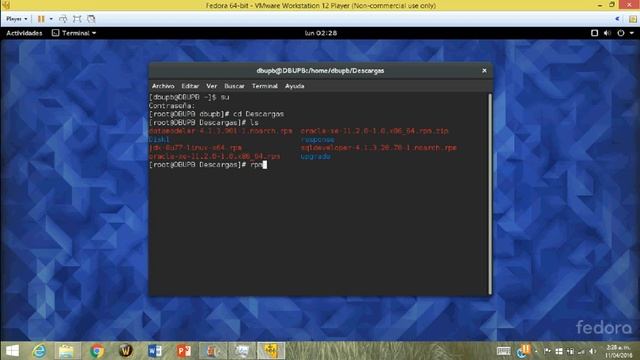Viewport: 640px width, 360px height.
Task: Click the power icon in GNOME top bar
Action: (x=621, y=33)
